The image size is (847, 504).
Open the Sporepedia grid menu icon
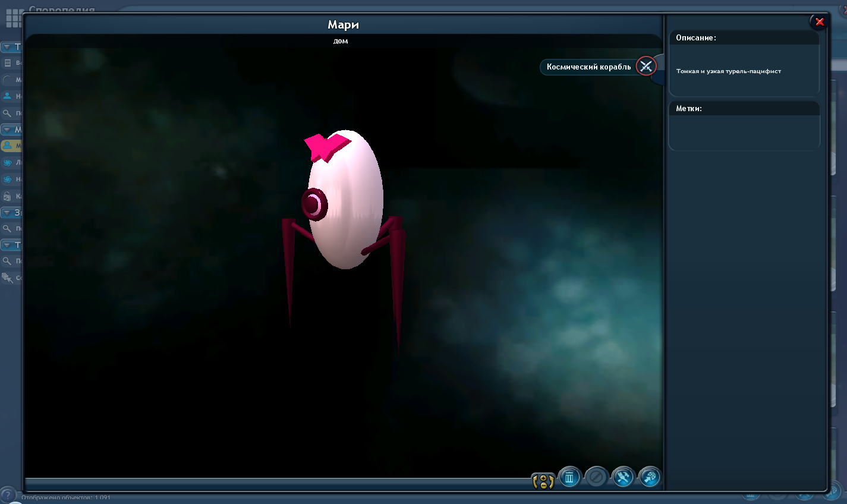pyautogui.click(x=13, y=18)
